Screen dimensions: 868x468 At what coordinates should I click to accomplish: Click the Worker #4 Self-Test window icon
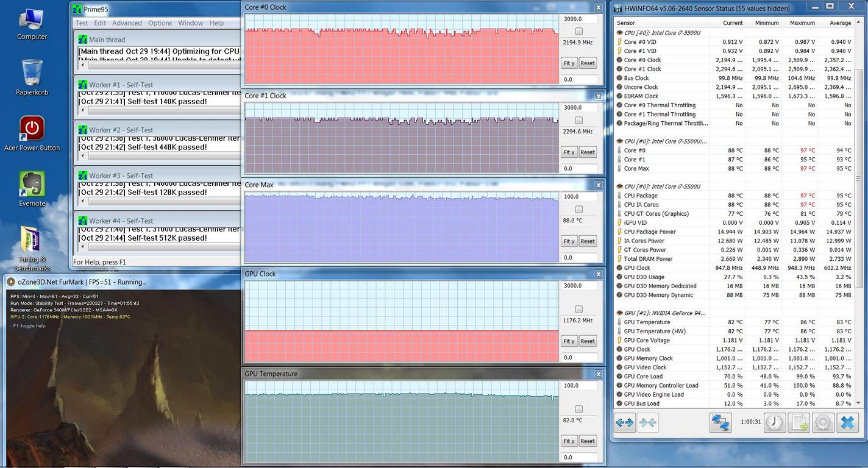(83, 221)
